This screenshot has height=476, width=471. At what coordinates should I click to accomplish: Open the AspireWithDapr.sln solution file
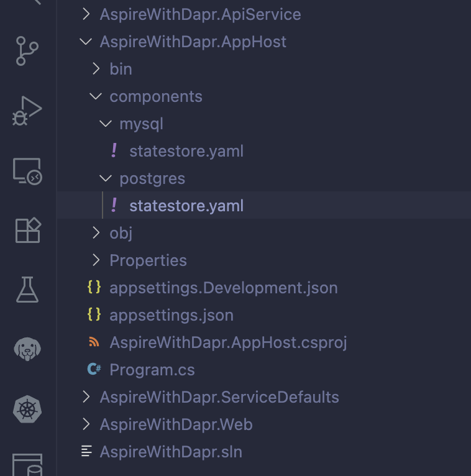[x=170, y=452]
